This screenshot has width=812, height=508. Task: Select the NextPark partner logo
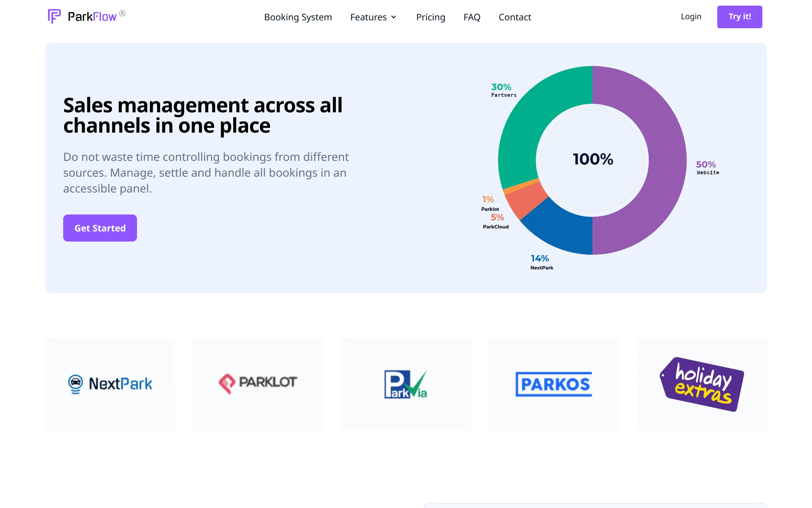pos(110,384)
